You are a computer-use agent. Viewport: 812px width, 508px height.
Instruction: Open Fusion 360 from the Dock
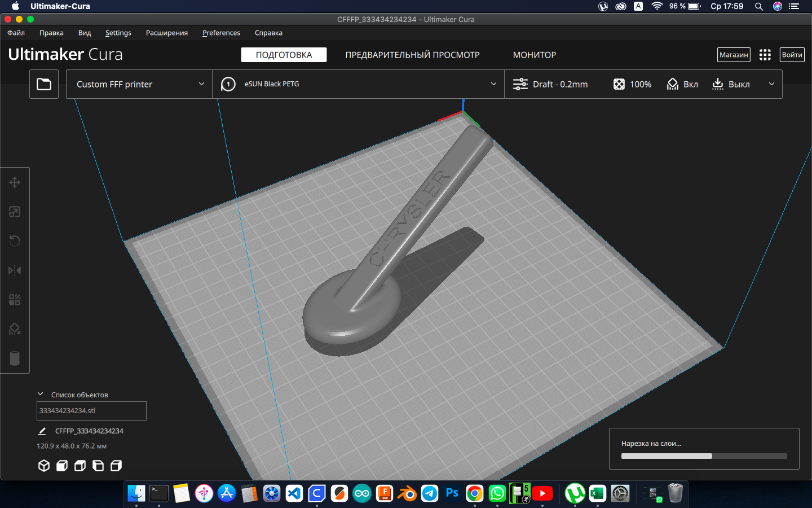pyautogui.click(x=385, y=493)
